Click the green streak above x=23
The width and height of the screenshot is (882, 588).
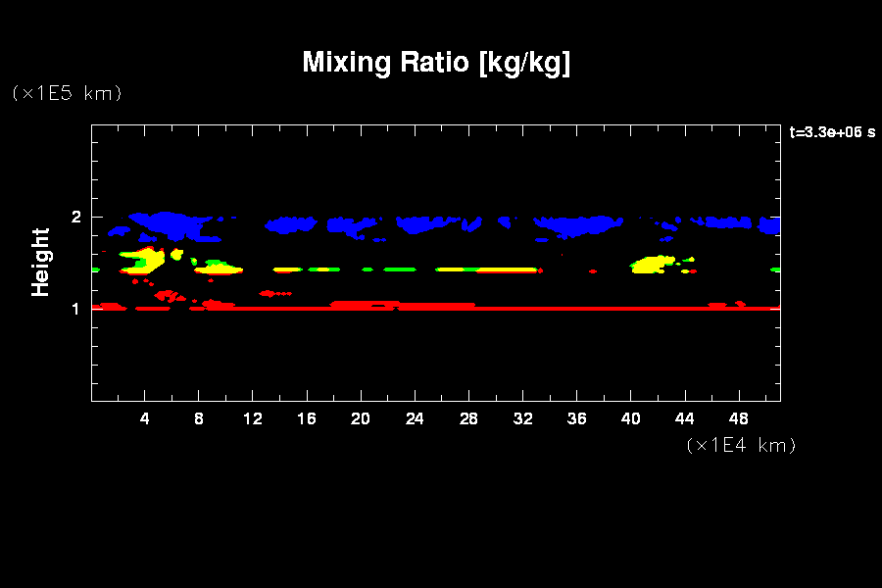pos(400,269)
